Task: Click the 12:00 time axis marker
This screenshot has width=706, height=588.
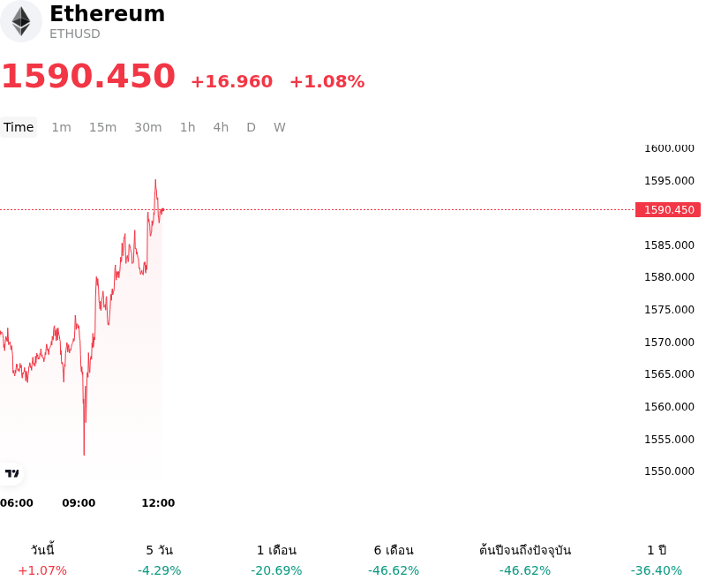Action: coord(158,503)
